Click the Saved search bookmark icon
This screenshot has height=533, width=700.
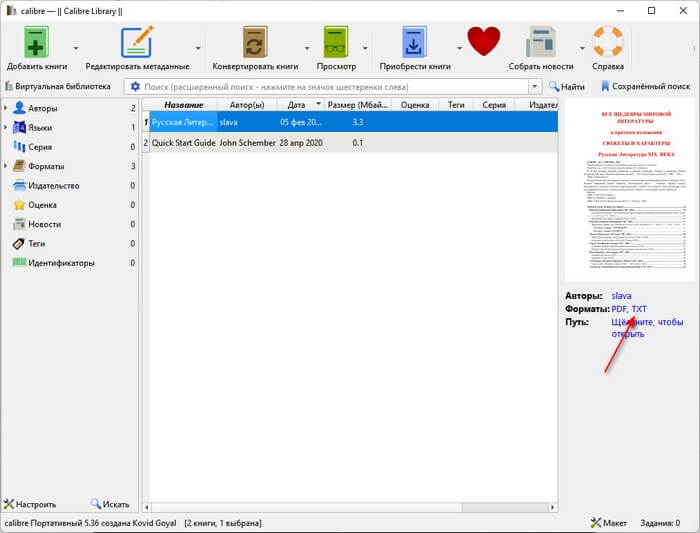pyautogui.click(x=605, y=86)
